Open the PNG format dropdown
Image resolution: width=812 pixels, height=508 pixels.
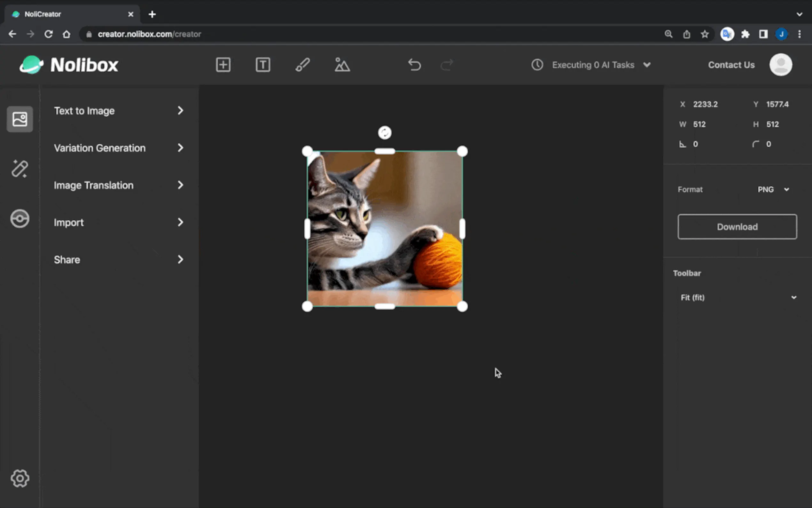(773, 189)
